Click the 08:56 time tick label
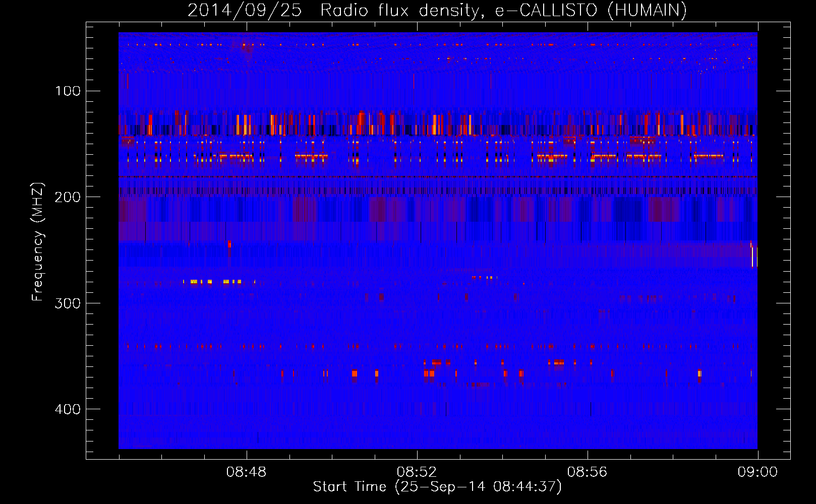 pyautogui.click(x=587, y=472)
